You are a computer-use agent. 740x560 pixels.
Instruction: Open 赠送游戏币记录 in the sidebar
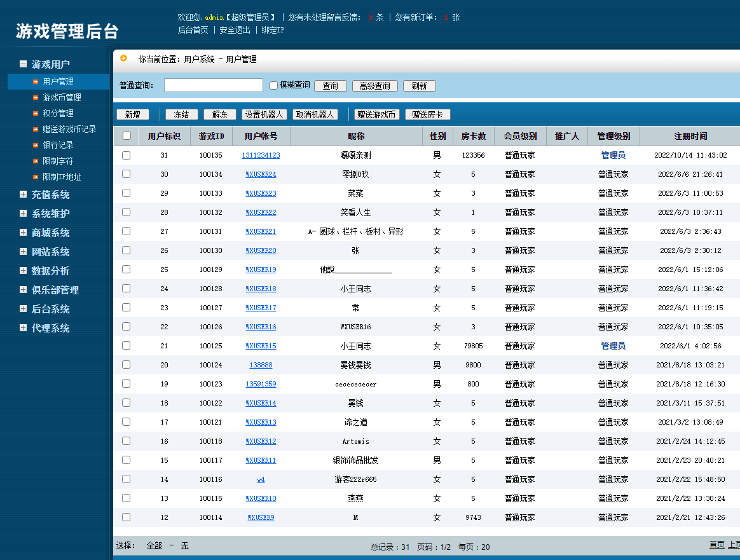[x=69, y=129]
